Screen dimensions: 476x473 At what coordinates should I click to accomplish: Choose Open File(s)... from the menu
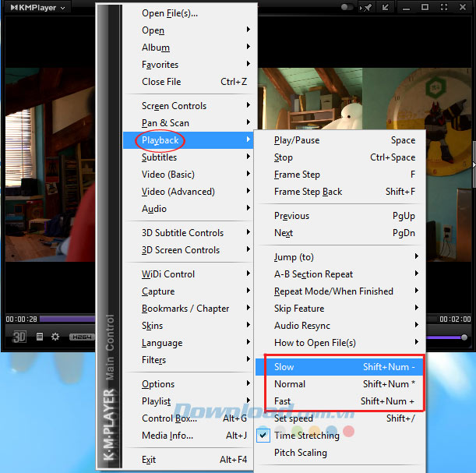[x=170, y=13]
